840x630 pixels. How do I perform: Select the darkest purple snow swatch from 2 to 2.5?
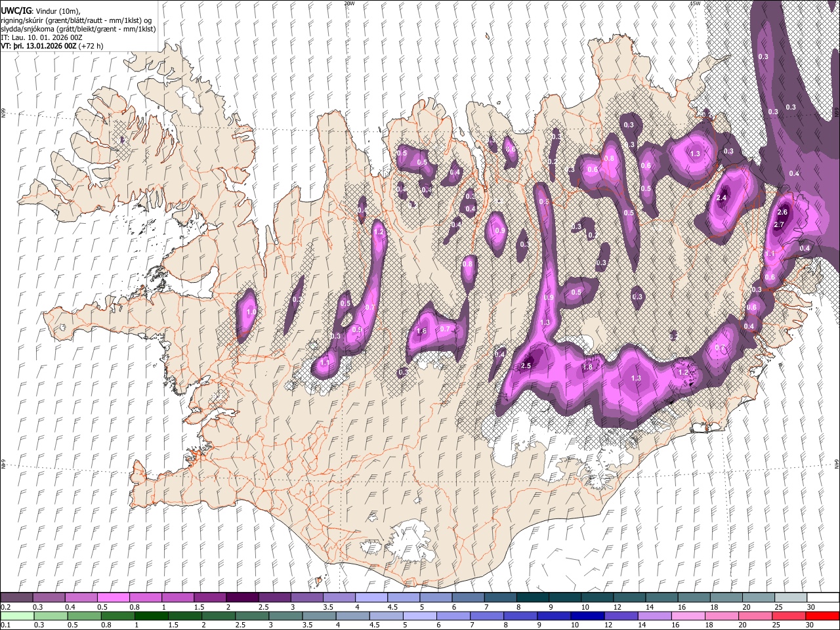coord(241,597)
